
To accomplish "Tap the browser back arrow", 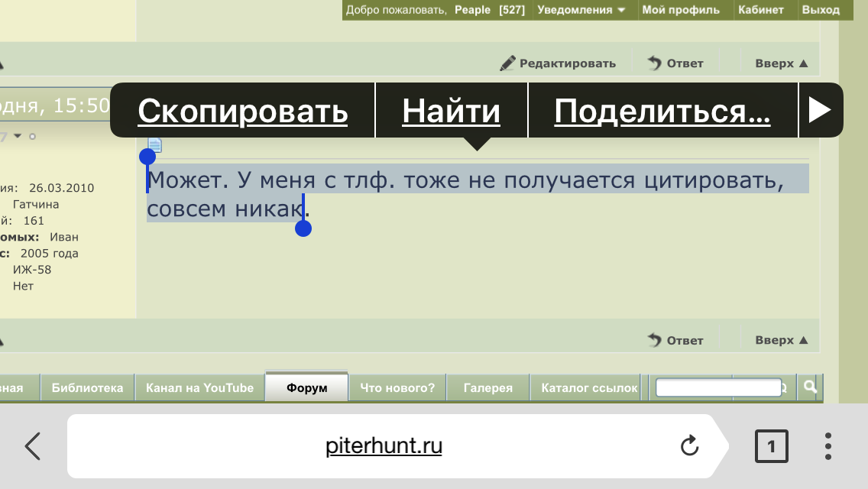I will (x=33, y=445).
